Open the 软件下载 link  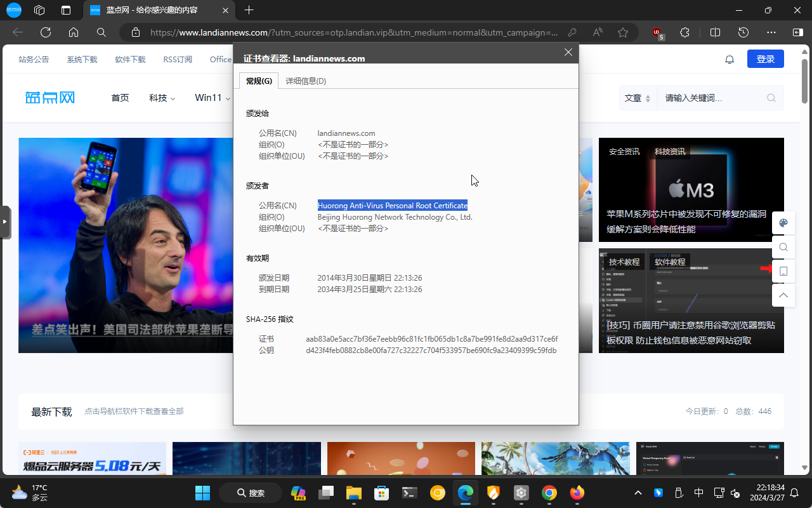[130, 59]
